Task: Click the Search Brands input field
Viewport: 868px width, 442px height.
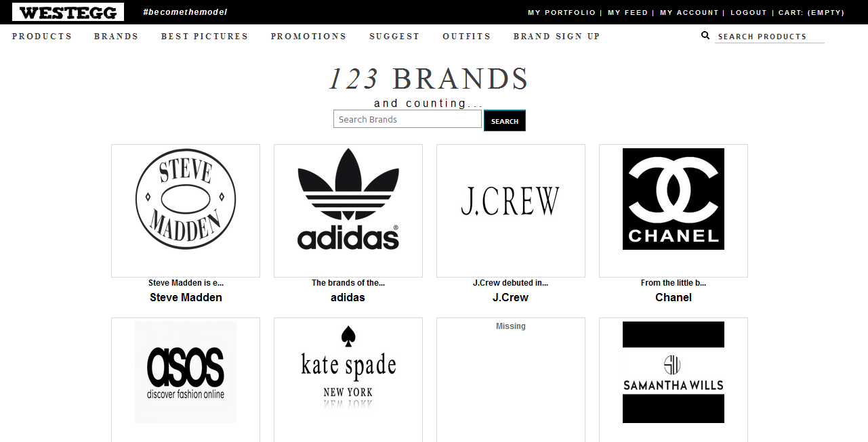Action: point(407,119)
